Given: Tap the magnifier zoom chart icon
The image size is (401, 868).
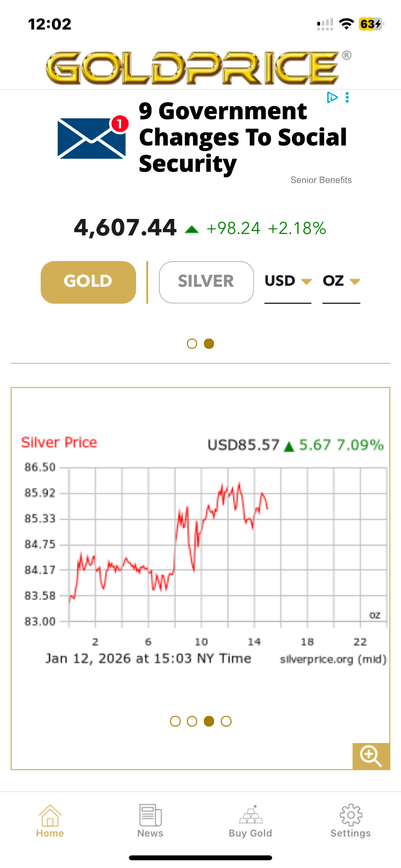Looking at the screenshot, I should pyautogui.click(x=371, y=756).
